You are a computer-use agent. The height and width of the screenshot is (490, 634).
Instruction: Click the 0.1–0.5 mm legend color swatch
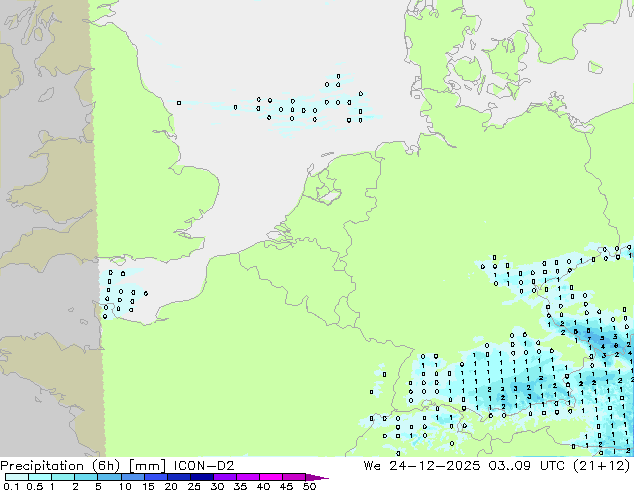pyautogui.click(x=17, y=477)
